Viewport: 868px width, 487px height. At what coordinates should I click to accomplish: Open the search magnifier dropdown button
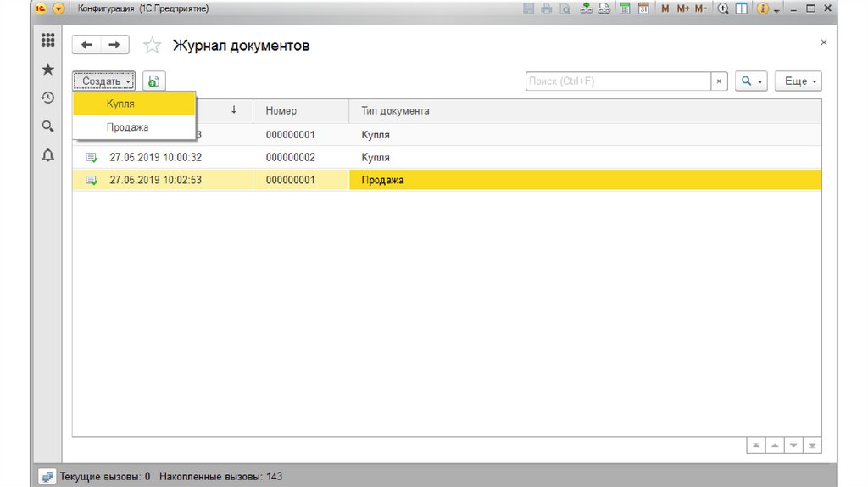click(751, 81)
